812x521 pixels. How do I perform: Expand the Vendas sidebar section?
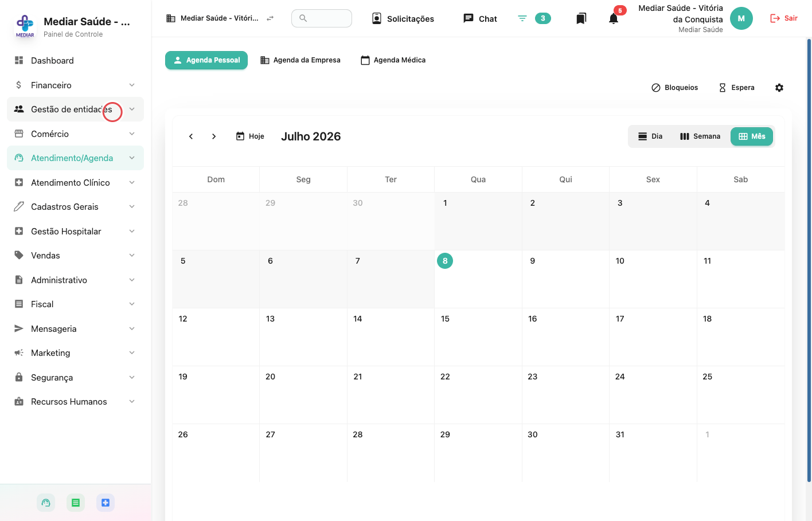[x=75, y=256]
